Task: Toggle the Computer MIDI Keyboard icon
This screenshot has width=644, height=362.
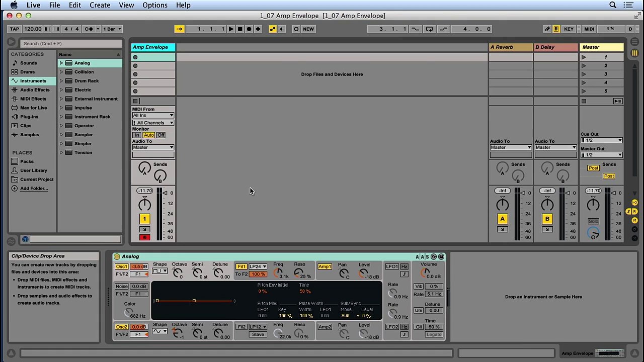Action: coord(556,29)
